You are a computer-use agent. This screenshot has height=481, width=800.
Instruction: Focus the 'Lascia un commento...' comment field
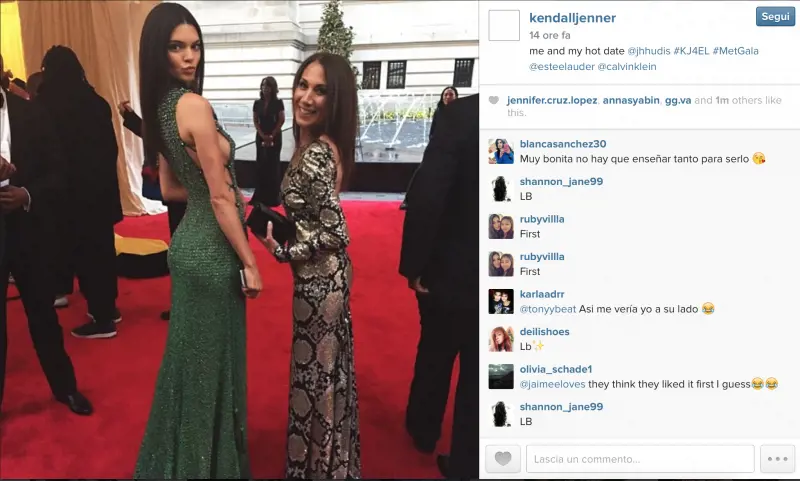pyautogui.click(x=640, y=459)
